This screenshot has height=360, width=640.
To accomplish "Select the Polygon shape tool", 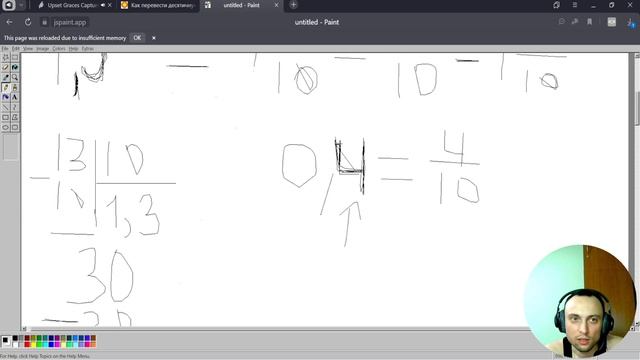I will coord(15,117).
